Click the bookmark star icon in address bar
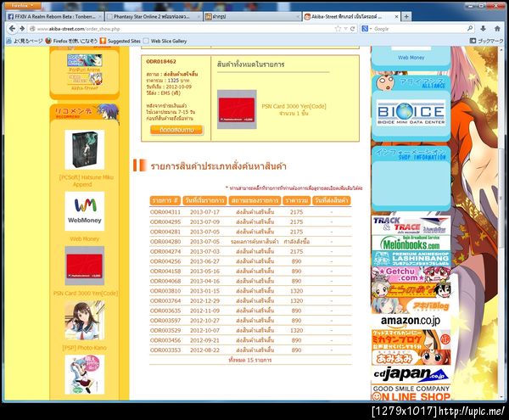The image size is (509, 420). (x=338, y=29)
